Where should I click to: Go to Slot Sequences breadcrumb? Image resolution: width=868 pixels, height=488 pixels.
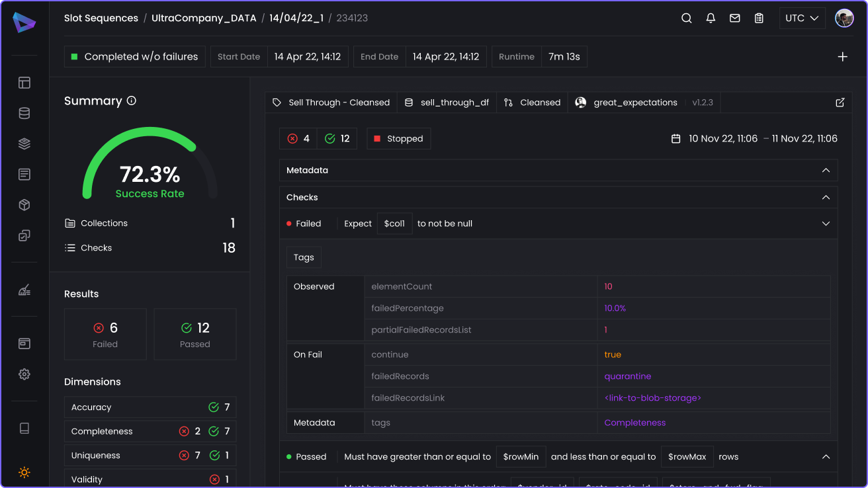[x=101, y=19]
